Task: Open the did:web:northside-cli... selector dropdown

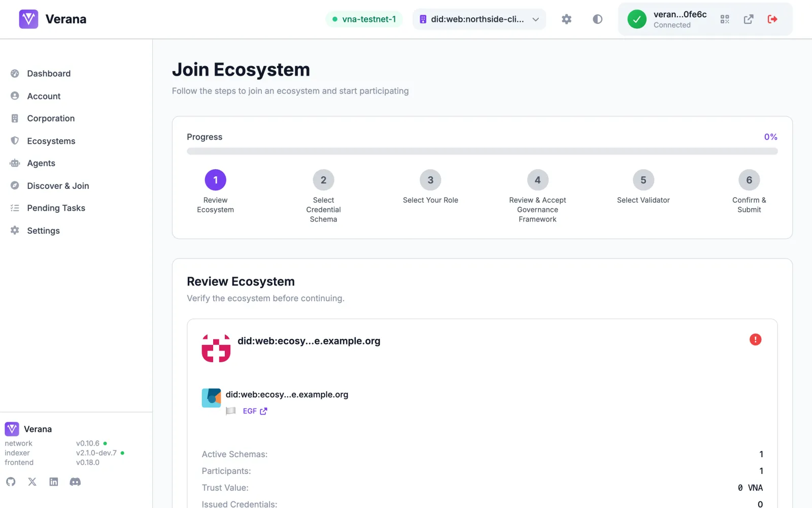Action: pyautogui.click(x=479, y=19)
